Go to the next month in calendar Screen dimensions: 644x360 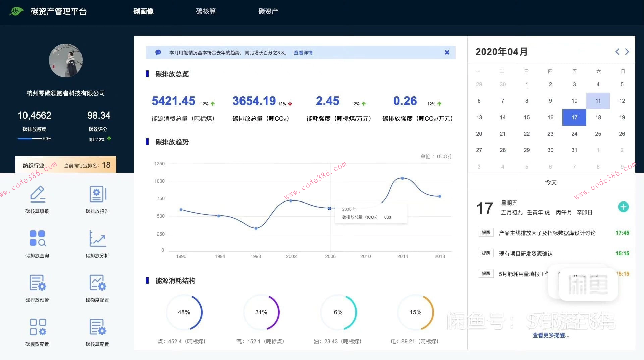pos(627,52)
